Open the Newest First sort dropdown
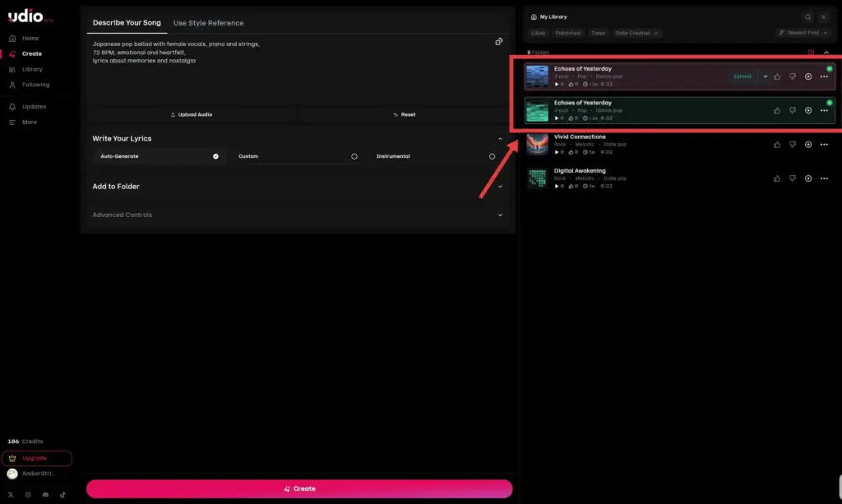The image size is (842, 504). 803,33
